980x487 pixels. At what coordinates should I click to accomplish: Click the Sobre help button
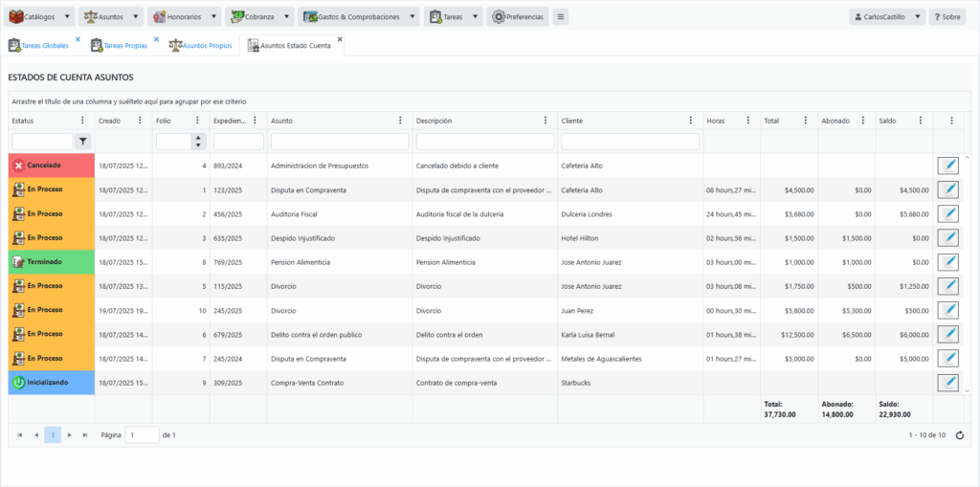click(x=947, y=17)
